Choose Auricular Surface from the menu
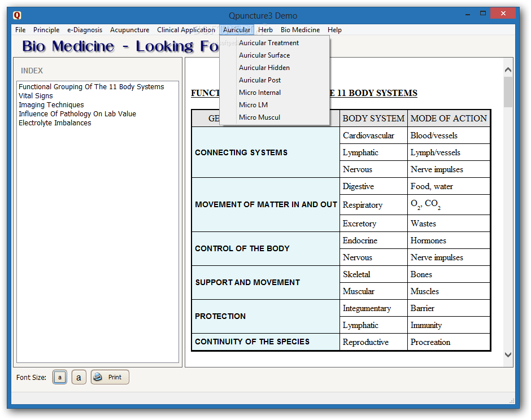This screenshot has width=531, height=420. tap(275, 55)
